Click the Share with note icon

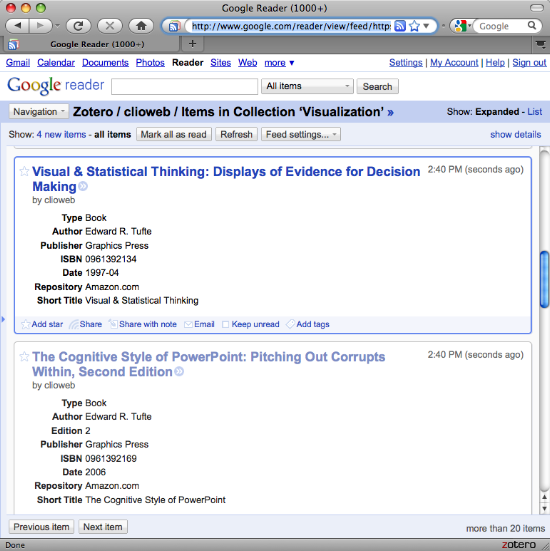[113, 324]
